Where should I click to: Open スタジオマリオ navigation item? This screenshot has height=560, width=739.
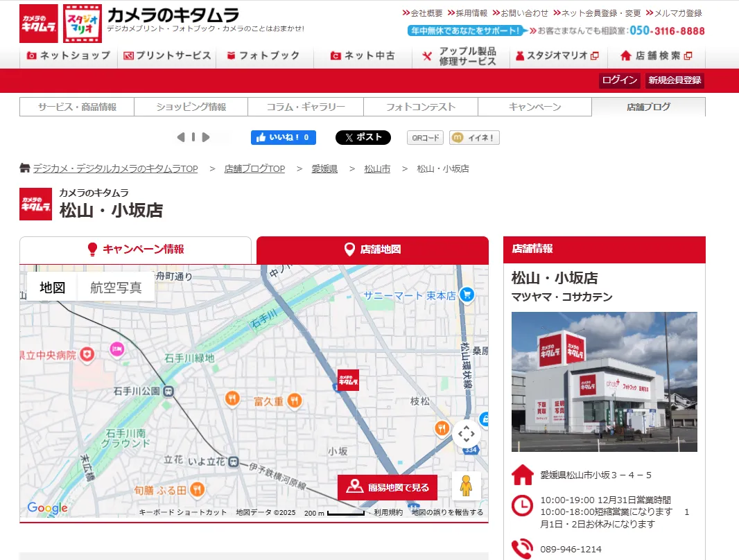[x=557, y=55]
